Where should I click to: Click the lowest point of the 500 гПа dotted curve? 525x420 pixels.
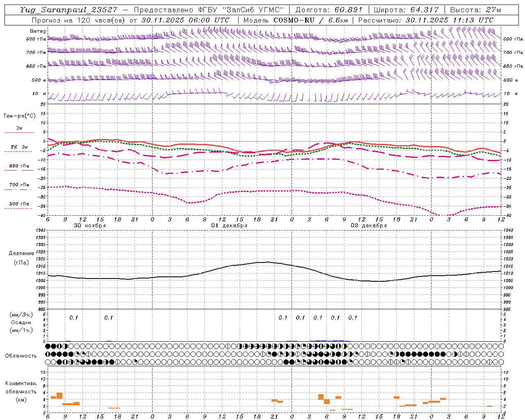(x=444, y=215)
